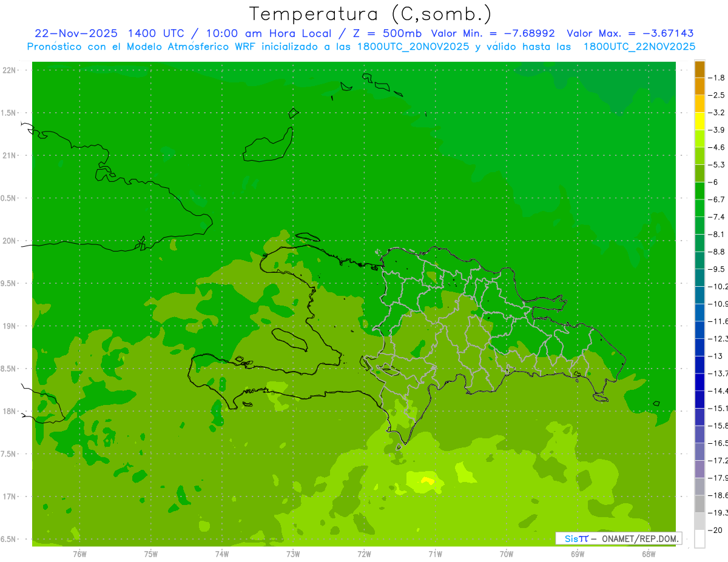Screen dimensions: 728x562
Task: Click the 68W longitude axis label
Action: point(649,554)
